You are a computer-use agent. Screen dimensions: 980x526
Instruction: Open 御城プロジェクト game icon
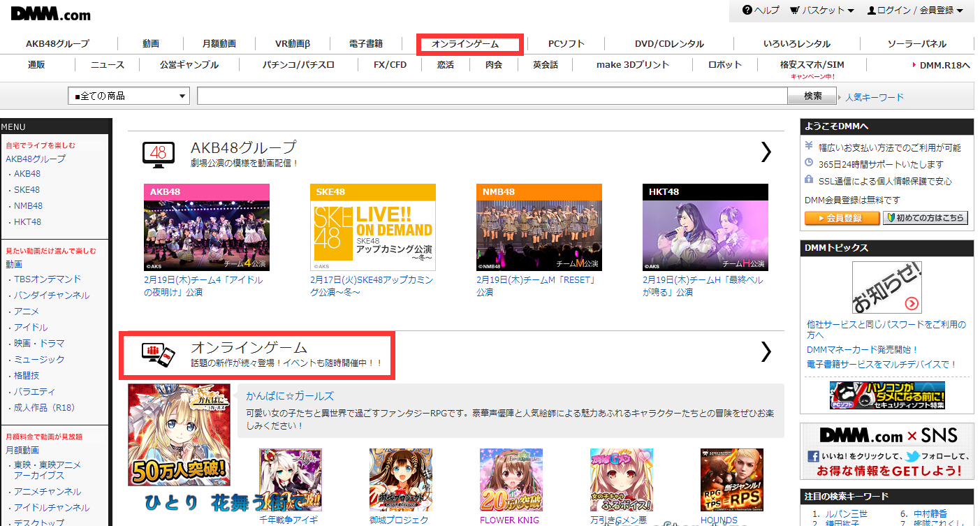tap(401, 480)
